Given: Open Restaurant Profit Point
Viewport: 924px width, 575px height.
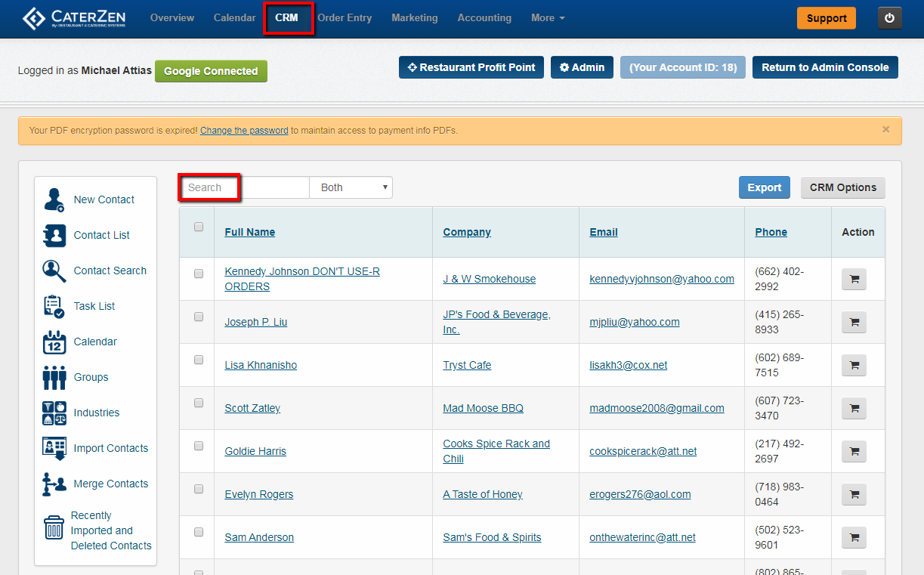Looking at the screenshot, I should pyautogui.click(x=471, y=67).
